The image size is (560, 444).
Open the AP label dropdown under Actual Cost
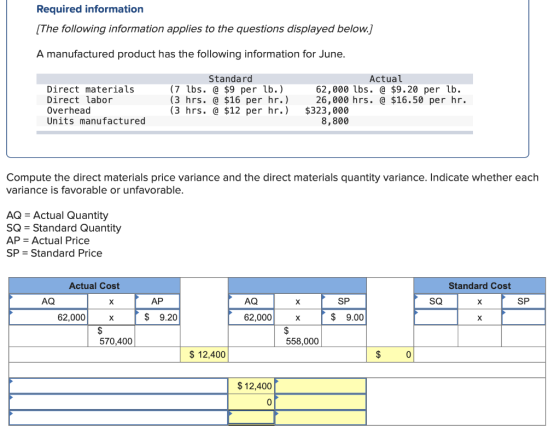(x=157, y=301)
